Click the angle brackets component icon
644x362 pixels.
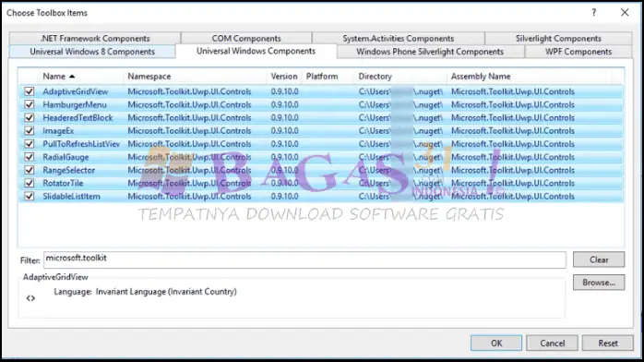point(30,298)
